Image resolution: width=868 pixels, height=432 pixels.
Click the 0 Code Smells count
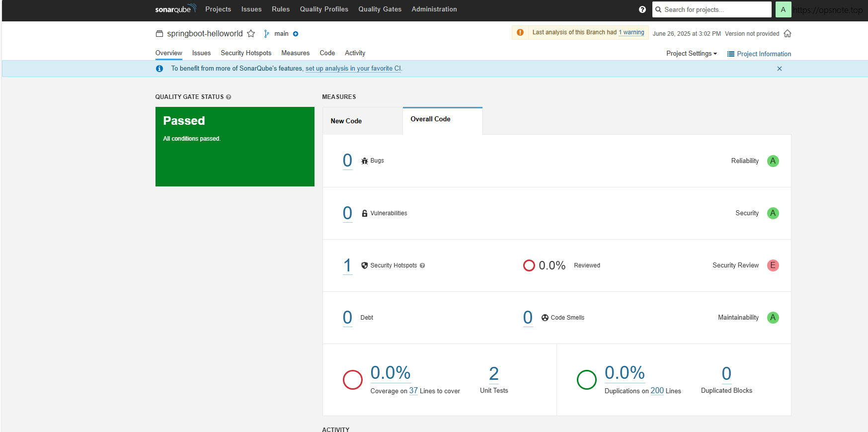[528, 318]
